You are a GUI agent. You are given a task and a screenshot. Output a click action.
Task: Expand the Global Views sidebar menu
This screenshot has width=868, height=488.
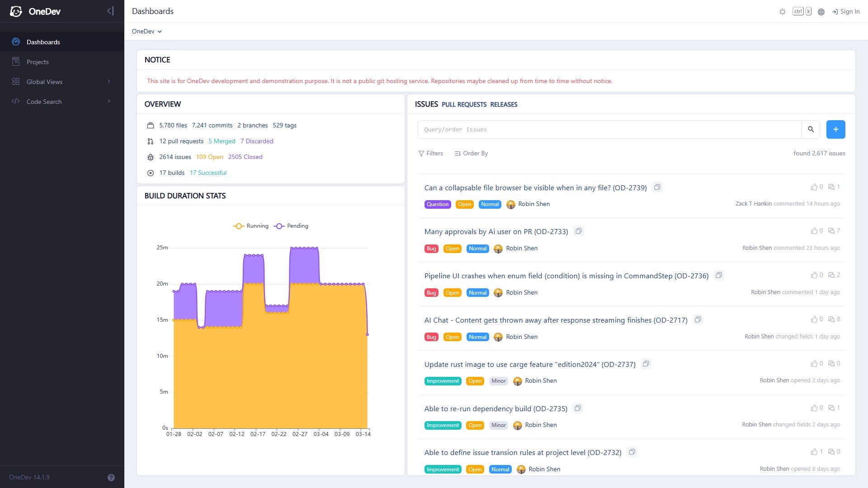[x=62, y=82]
